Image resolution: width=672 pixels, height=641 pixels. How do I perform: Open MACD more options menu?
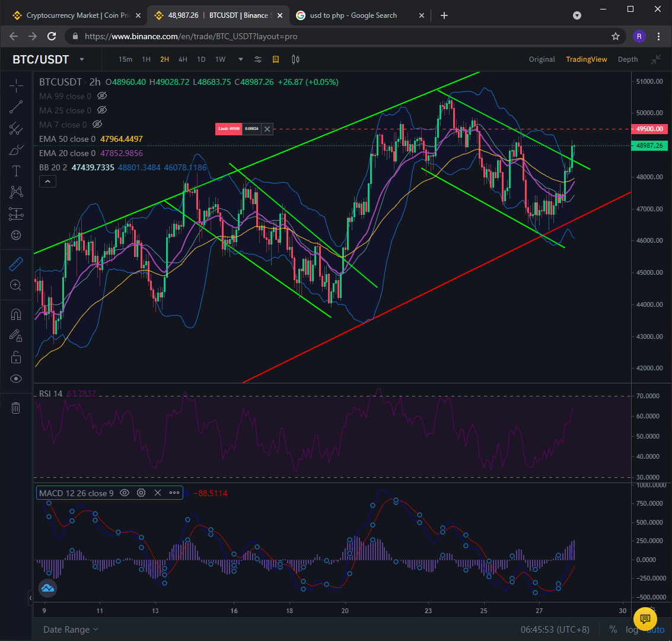pos(174,493)
